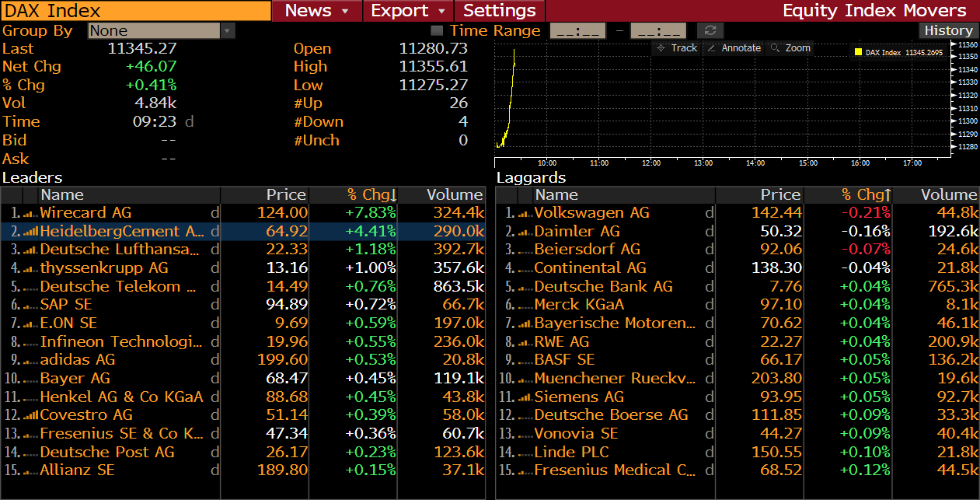
Task: Click the refresh icon beside Time Range
Action: pyautogui.click(x=709, y=30)
